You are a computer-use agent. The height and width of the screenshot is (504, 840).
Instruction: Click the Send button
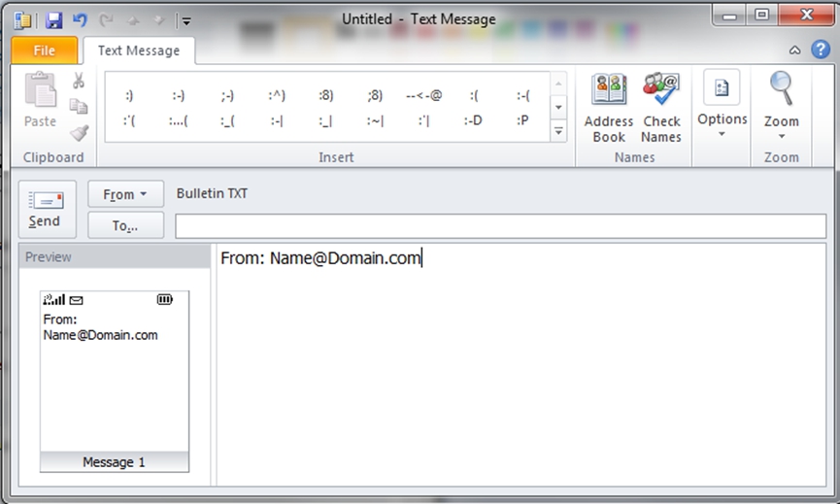point(48,209)
